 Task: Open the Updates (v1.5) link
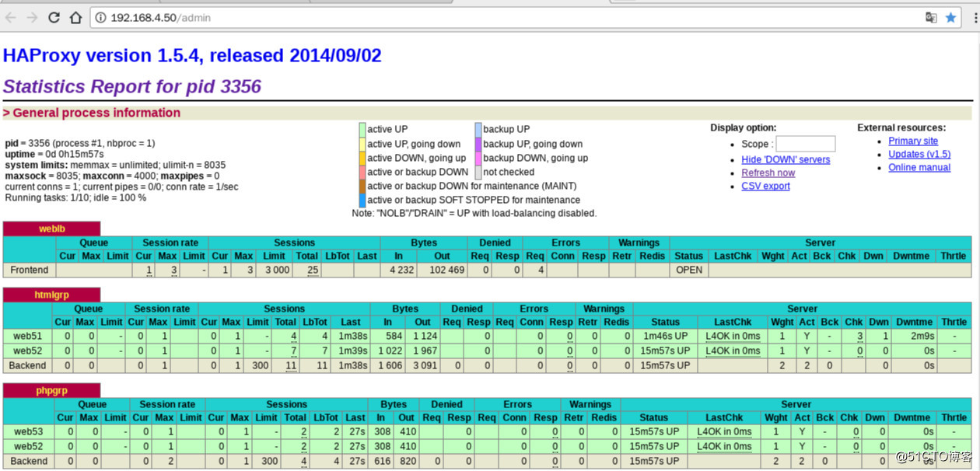coord(919,154)
